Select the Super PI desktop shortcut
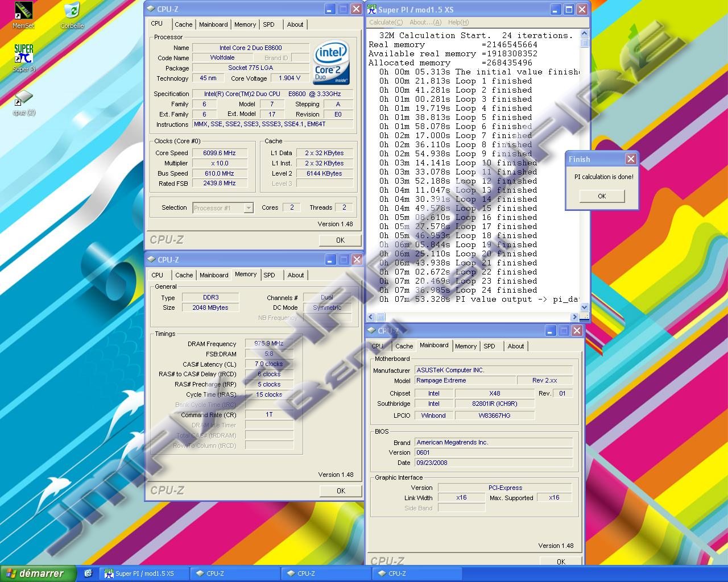This screenshot has width=728, height=582. pyautogui.click(x=24, y=59)
